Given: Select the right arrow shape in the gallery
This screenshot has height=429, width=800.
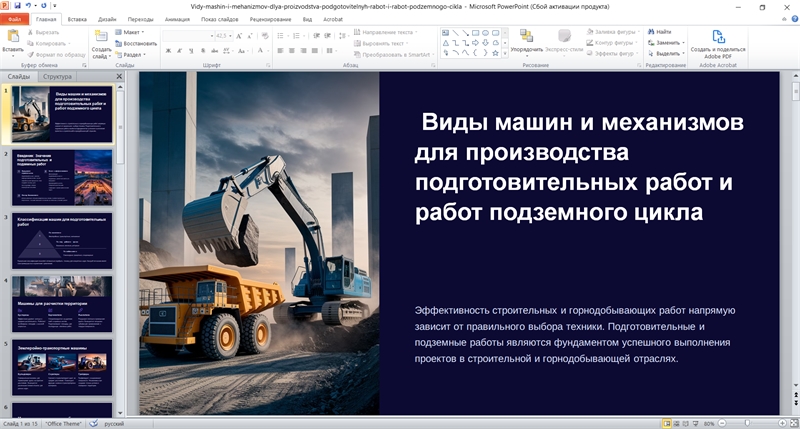Looking at the screenshot, I should pos(475,43).
